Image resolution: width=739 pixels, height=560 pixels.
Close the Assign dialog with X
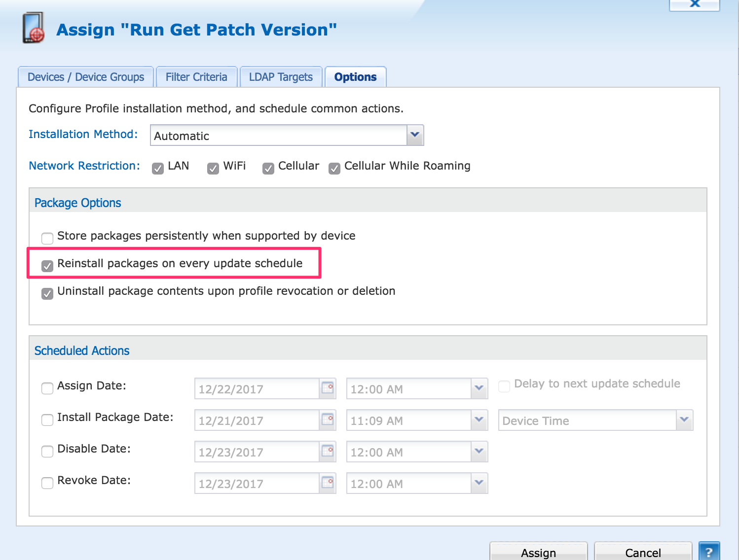(x=694, y=4)
